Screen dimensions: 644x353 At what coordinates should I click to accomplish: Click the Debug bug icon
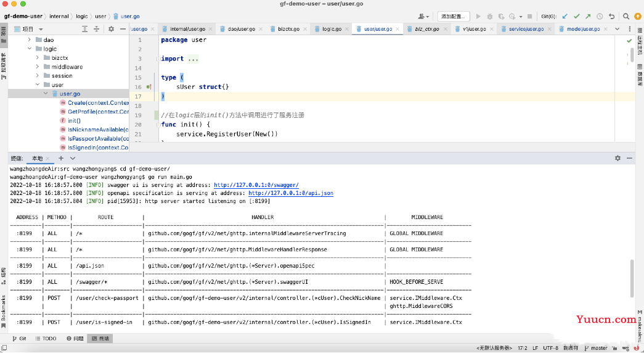pos(489,17)
